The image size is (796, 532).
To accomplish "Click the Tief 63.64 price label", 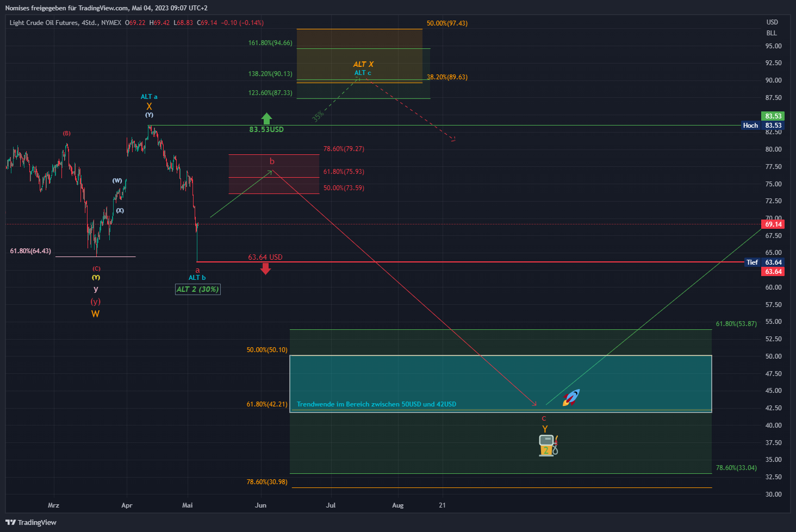I will click(764, 262).
